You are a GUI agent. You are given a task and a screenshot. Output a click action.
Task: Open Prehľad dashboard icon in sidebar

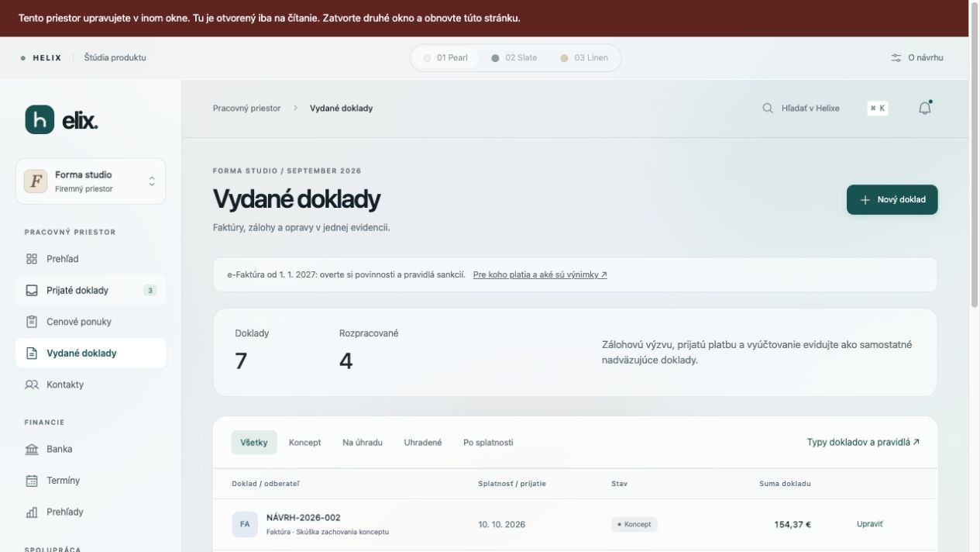(32, 259)
